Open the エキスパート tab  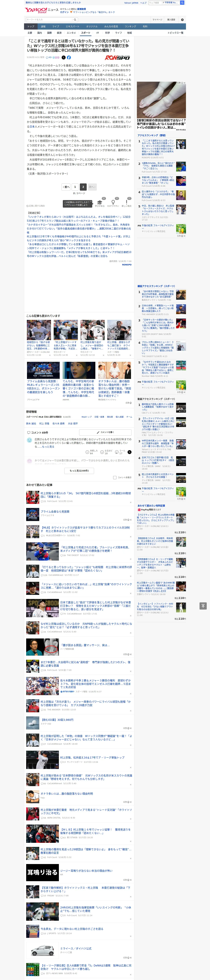(72, 27)
